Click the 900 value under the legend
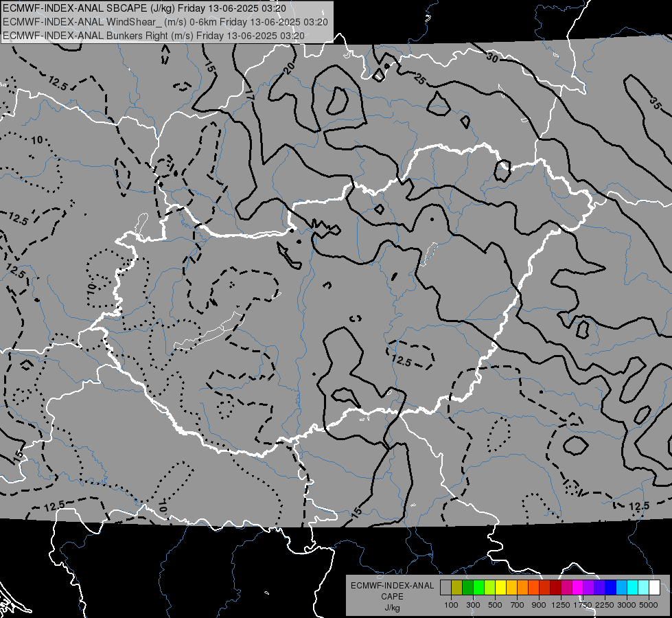The height and width of the screenshot is (618, 672). pos(539,605)
